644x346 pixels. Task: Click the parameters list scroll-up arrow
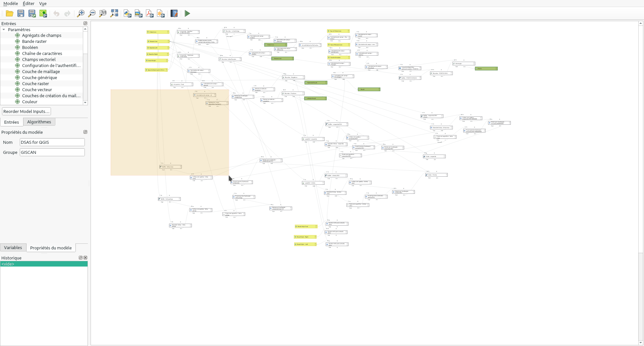[85, 29]
